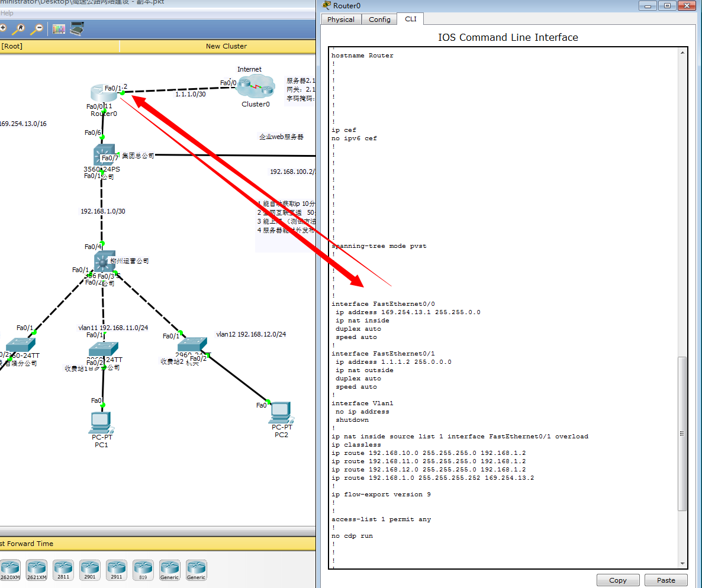Open the PC1 workstation
This screenshot has width=702, height=588.
(x=101, y=423)
